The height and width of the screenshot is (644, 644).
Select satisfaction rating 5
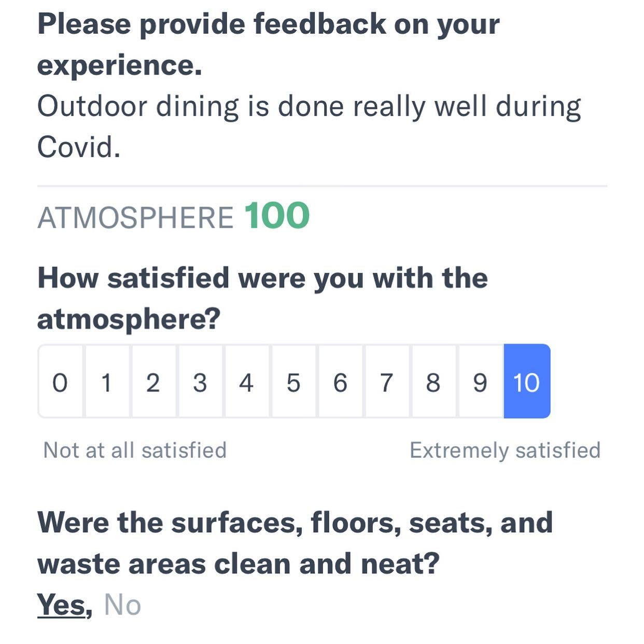click(x=293, y=381)
